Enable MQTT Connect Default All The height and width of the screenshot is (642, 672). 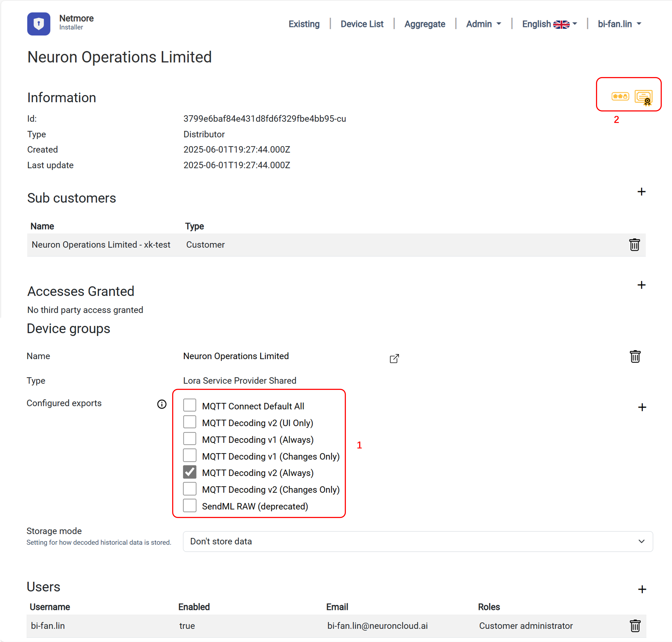tap(190, 405)
